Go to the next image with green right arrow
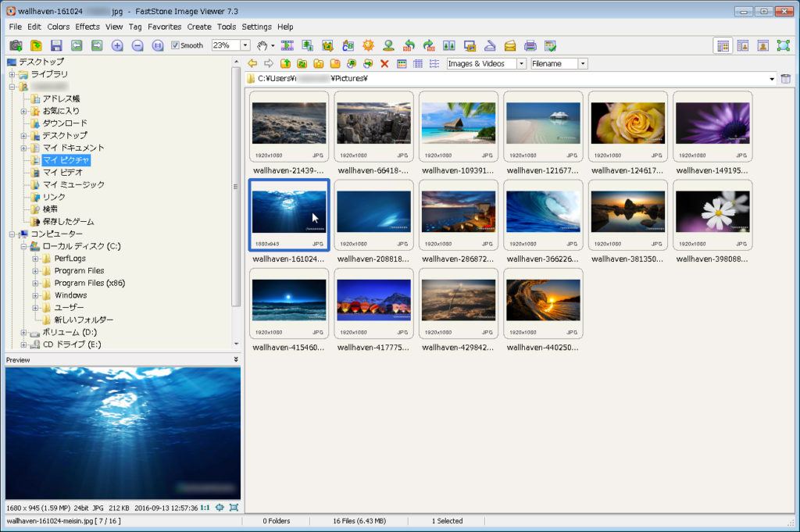Screen dimensions: 800x532 [x=97, y=46]
